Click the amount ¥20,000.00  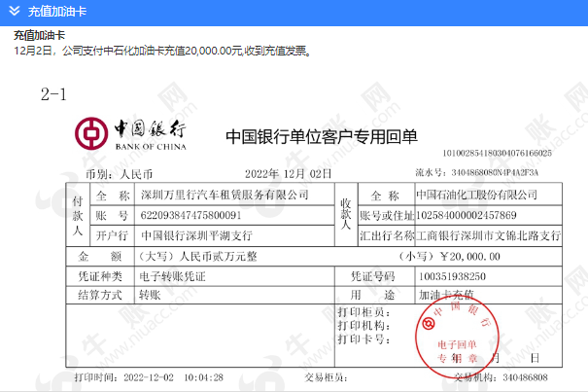pyautogui.click(x=470, y=257)
